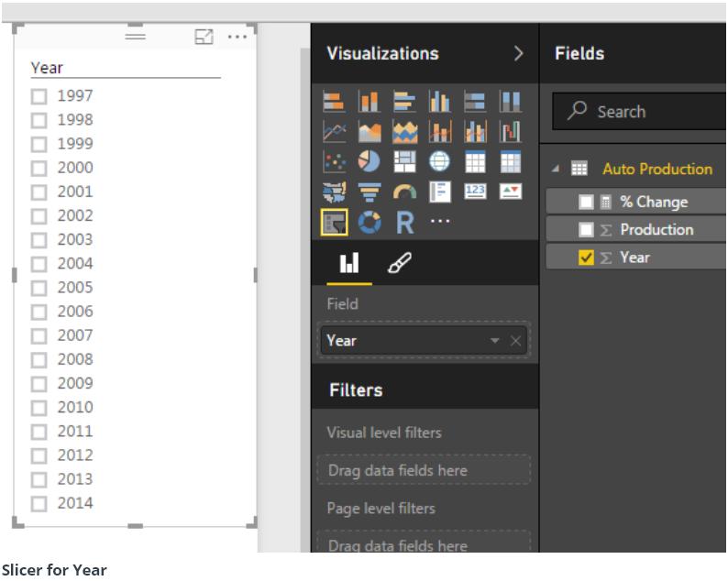Select the area chart visualization

tap(370, 132)
